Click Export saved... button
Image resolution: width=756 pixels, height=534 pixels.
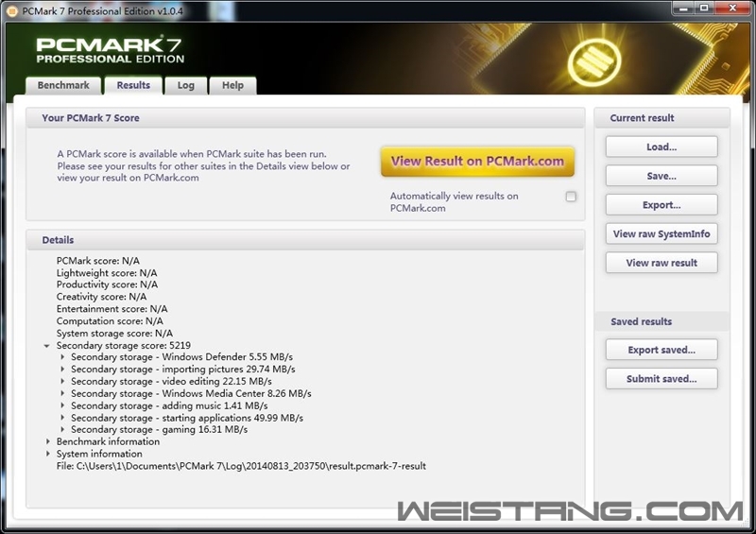click(x=661, y=350)
